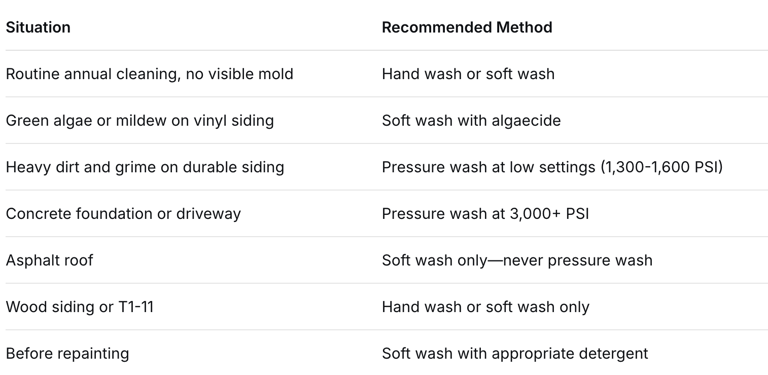Click the 'T1-11' text in wood siding row
The width and height of the screenshot is (768, 375).
click(x=136, y=307)
